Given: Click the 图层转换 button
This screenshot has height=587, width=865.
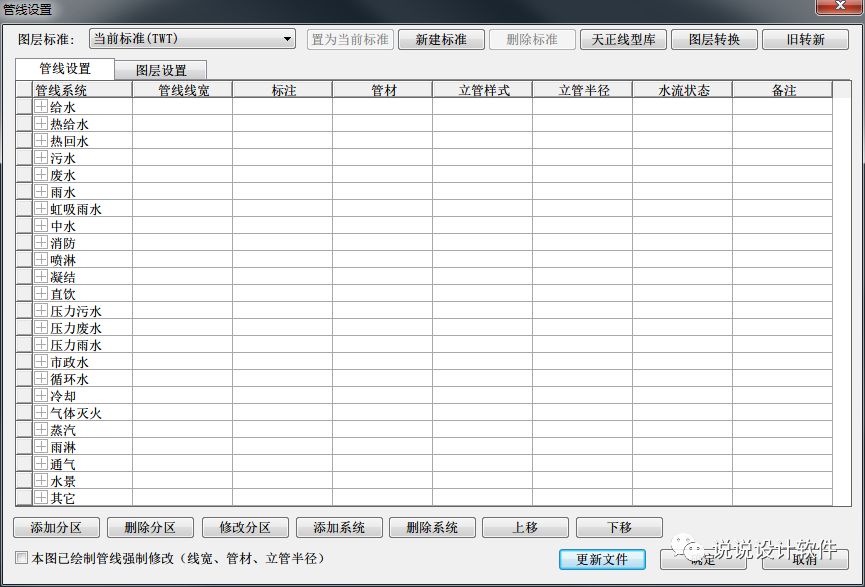Looking at the screenshot, I should tap(714, 39).
